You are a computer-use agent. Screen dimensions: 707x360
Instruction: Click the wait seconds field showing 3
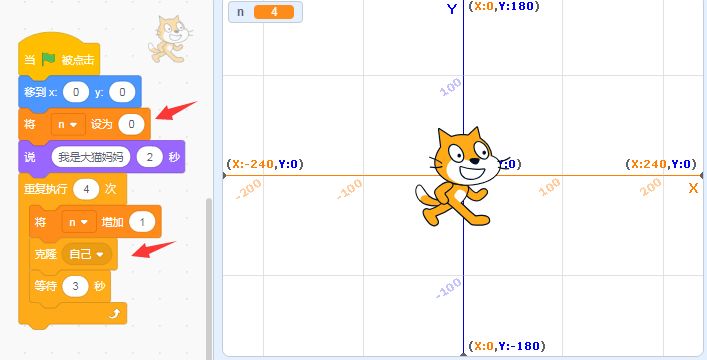coord(75,286)
